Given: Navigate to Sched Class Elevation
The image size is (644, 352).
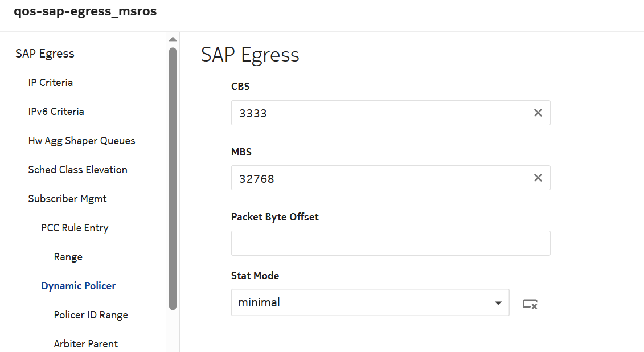Looking at the screenshot, I should tap(77, 169).
